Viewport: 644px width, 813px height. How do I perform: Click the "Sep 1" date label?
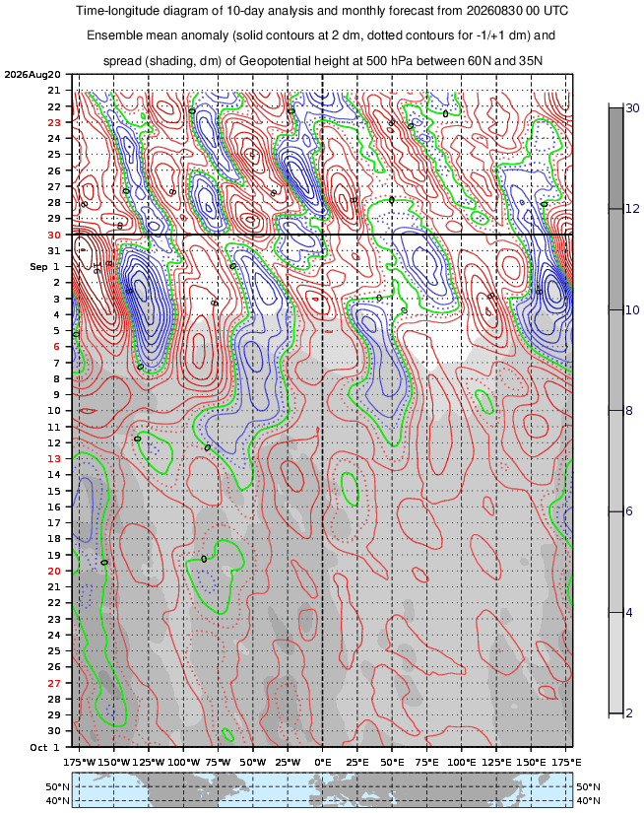(45, 266)
